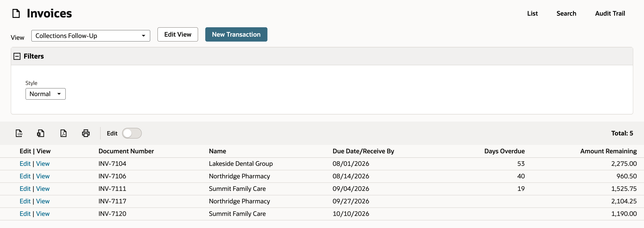This screenshot has height=228, width=644.
Task: View invoice INV-7104
Action: pyautogui.click(x=43, y=164)
